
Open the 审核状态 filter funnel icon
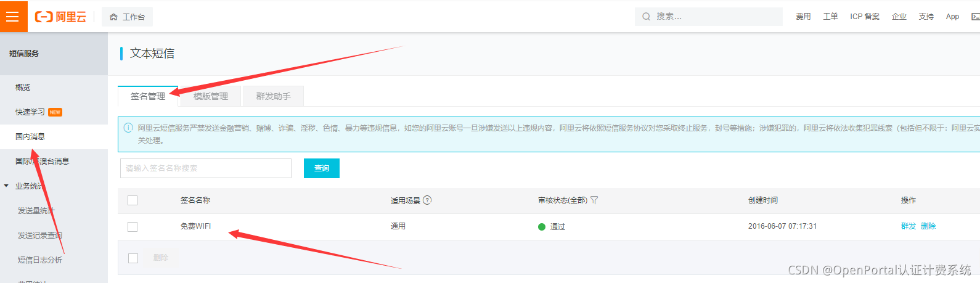[x=594, y=200]
